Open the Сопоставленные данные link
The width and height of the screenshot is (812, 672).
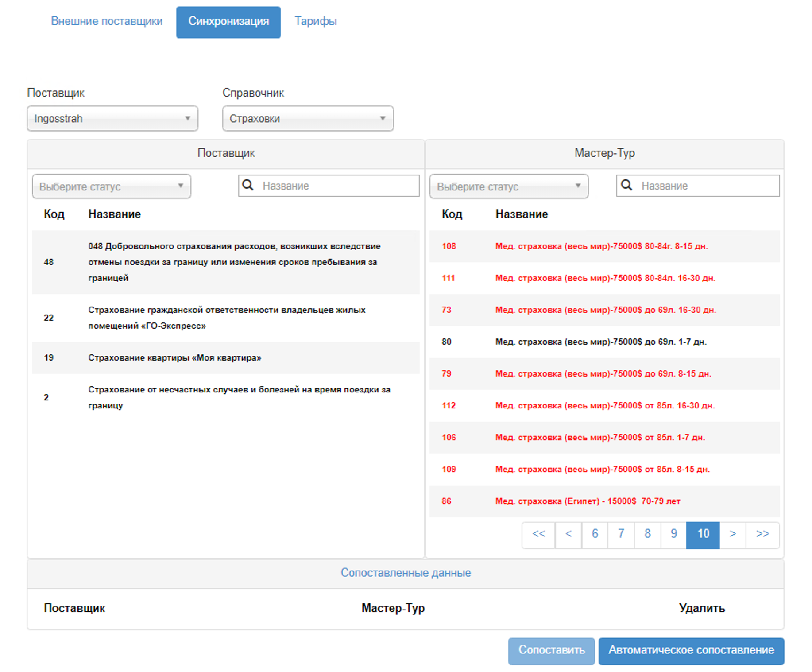(406, 573)
